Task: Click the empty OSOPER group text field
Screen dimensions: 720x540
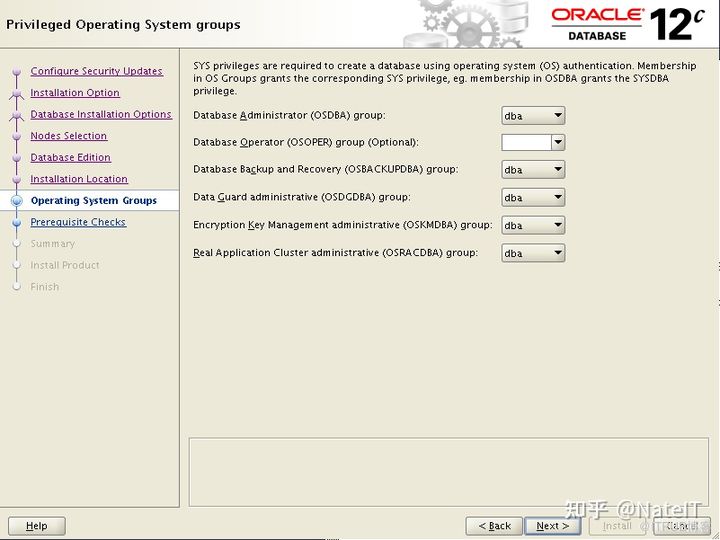Action: 526,142
